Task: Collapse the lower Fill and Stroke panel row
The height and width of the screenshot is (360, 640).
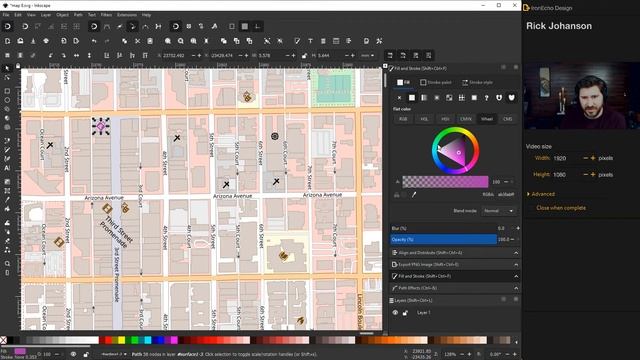Action: tap(516, 276)
